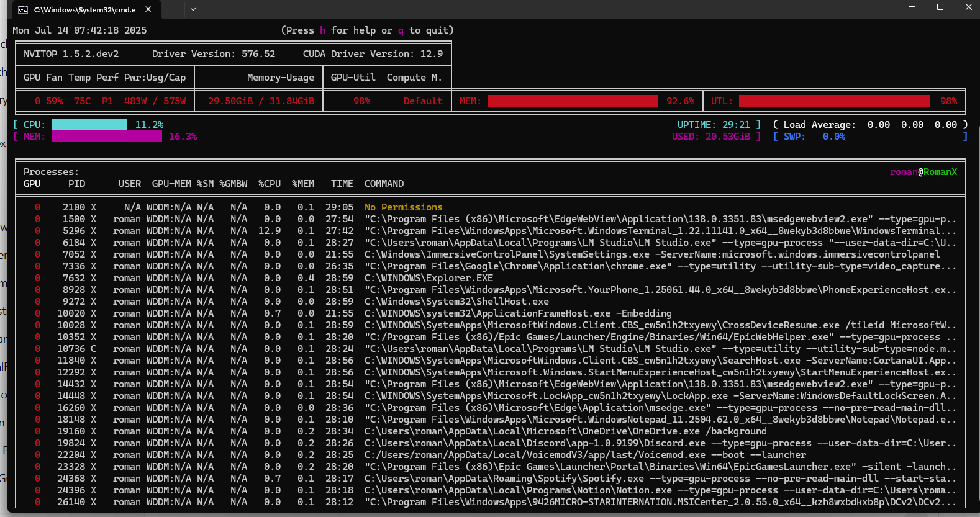980x517 pixels.
Task: Click the timestamp 'Mon Jul 14 07:42:18 2025'
Action: [x=79, y=30]
